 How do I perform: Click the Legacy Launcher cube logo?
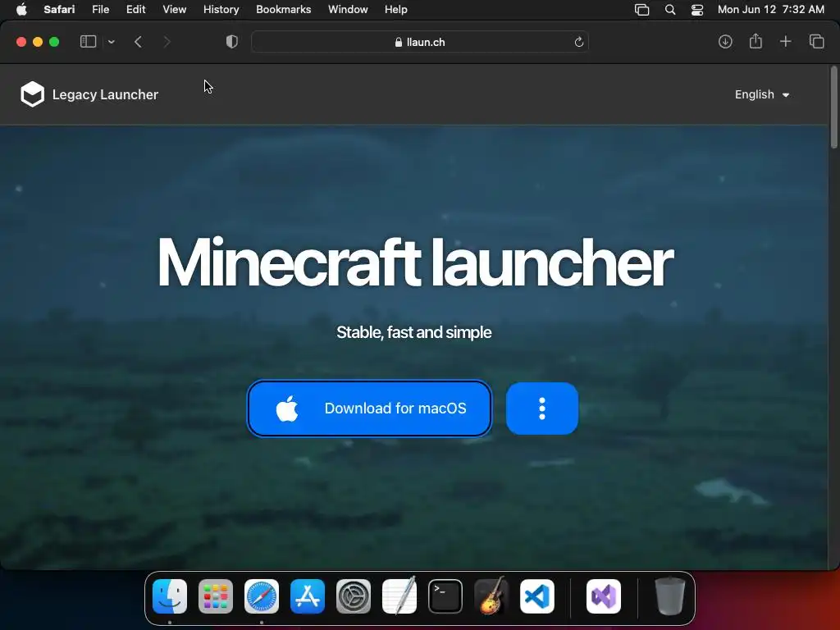tap(32, 94)
